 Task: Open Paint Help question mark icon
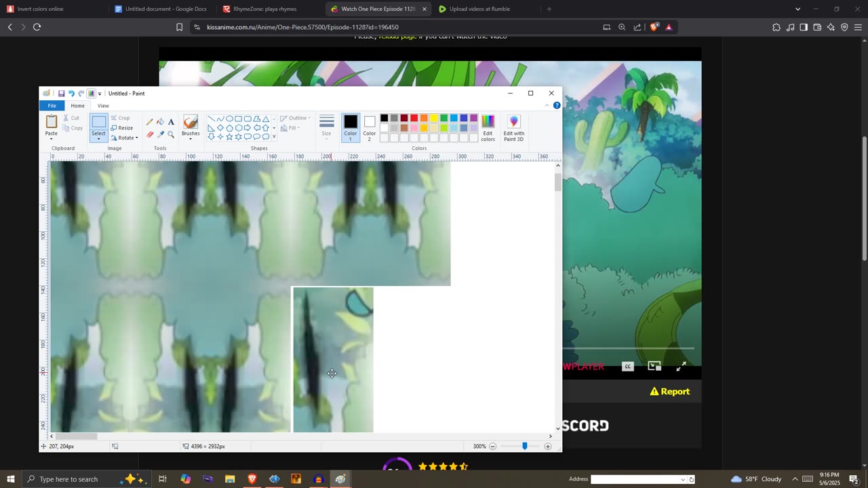(x=557, y=105)
